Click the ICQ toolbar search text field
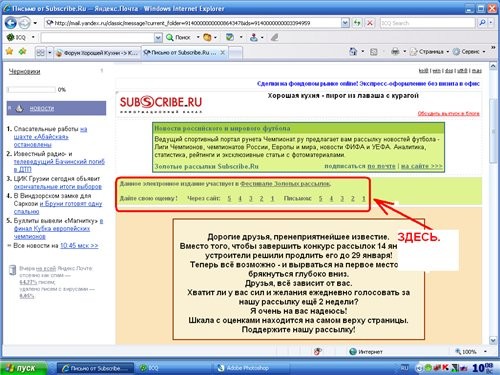Image resolution: width=500 pixels, height=375 pixels. coord(98,37)
